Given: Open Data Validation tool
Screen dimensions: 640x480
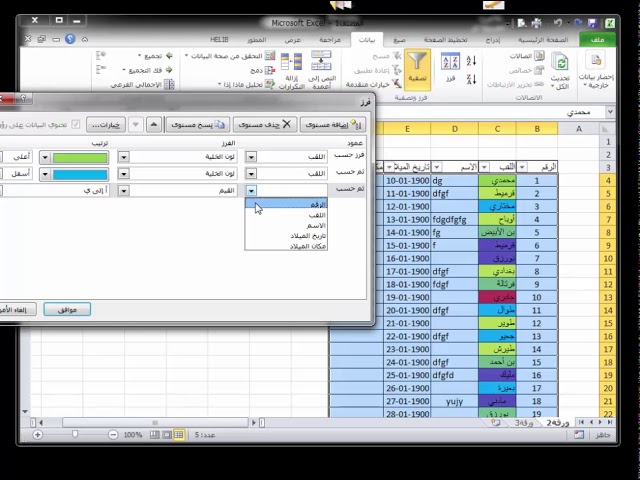Looking at the screenshot, I should pyautogui.click(x=231, y=56).
